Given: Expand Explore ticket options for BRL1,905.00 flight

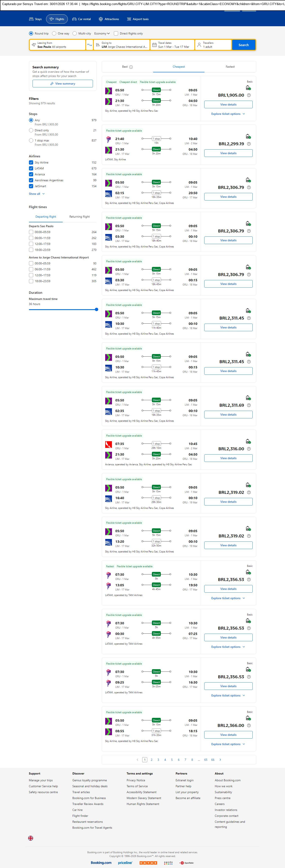Looking at the screenshot, I should click(228, 114).
